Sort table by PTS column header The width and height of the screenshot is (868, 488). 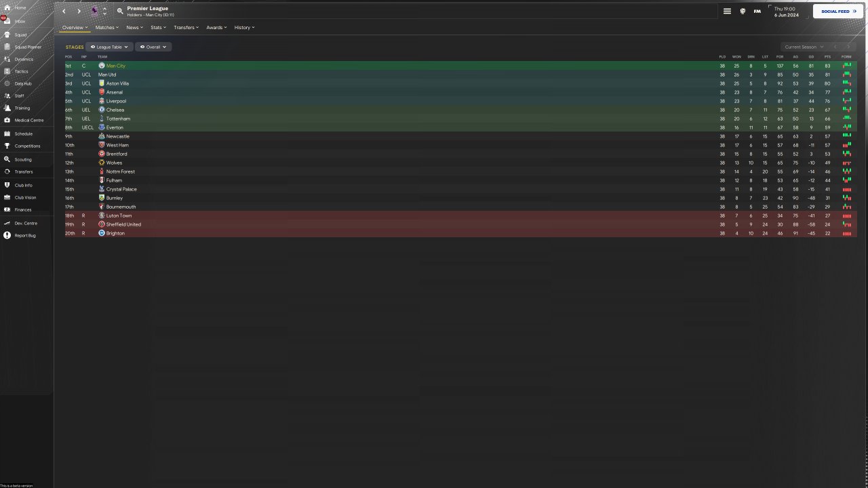(x=827, y=57)
